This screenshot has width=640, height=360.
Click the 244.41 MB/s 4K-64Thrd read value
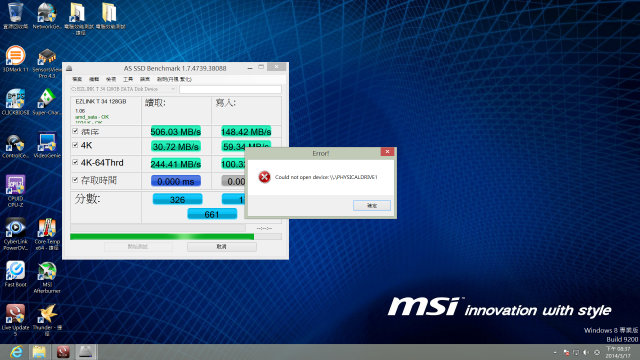[176, 164]
